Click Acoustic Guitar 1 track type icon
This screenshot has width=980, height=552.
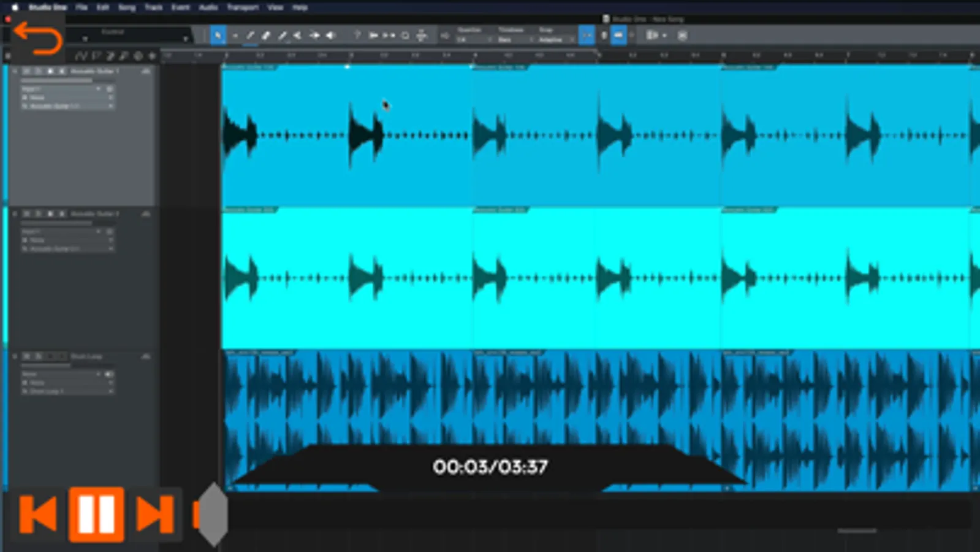(x=146, y=71)
